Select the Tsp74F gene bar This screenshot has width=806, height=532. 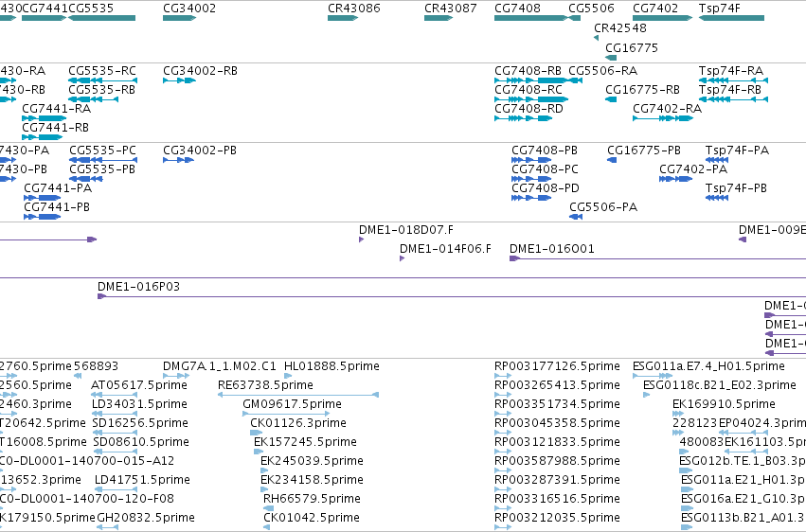point(731,18)
